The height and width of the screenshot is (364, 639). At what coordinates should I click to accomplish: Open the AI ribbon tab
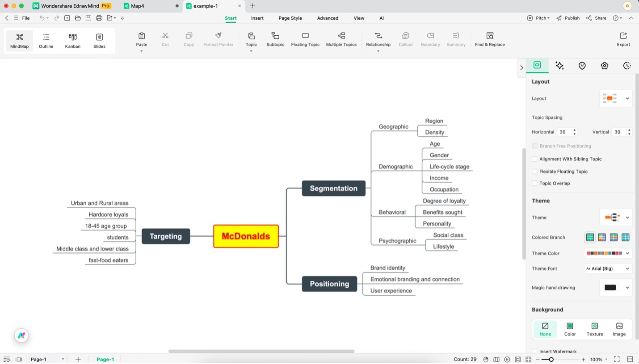pos(382,18)
